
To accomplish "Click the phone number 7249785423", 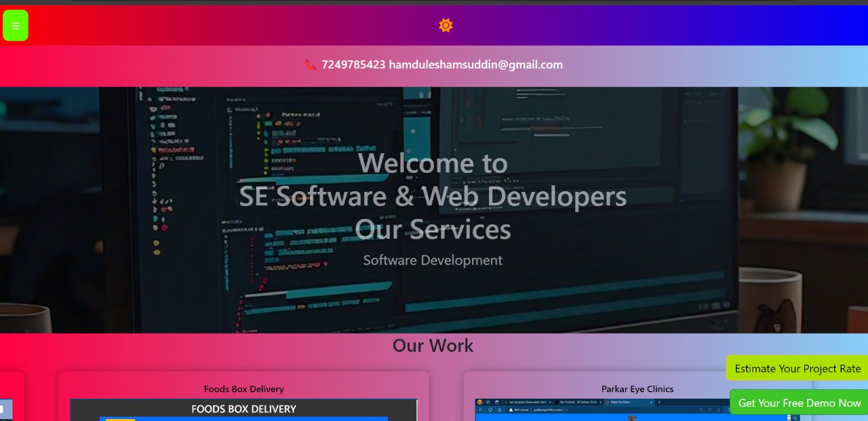I will 353,65.
